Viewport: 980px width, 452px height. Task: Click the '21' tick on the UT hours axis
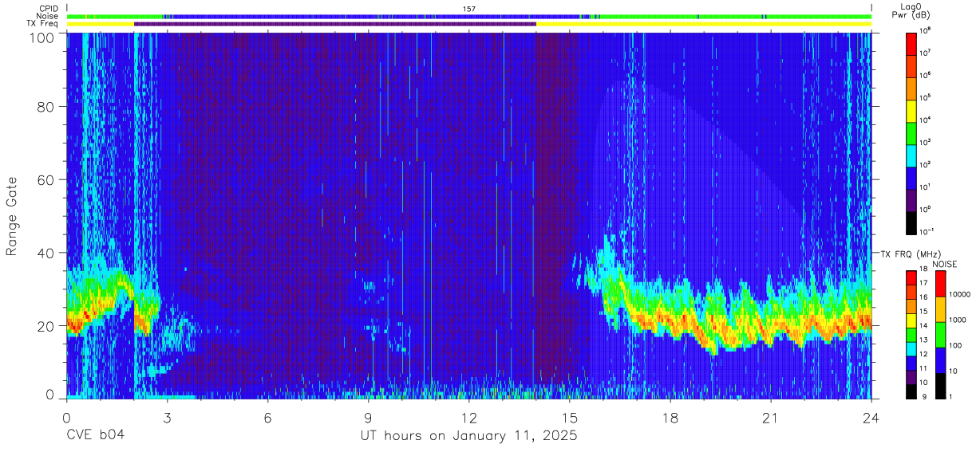tap(770, 418)
